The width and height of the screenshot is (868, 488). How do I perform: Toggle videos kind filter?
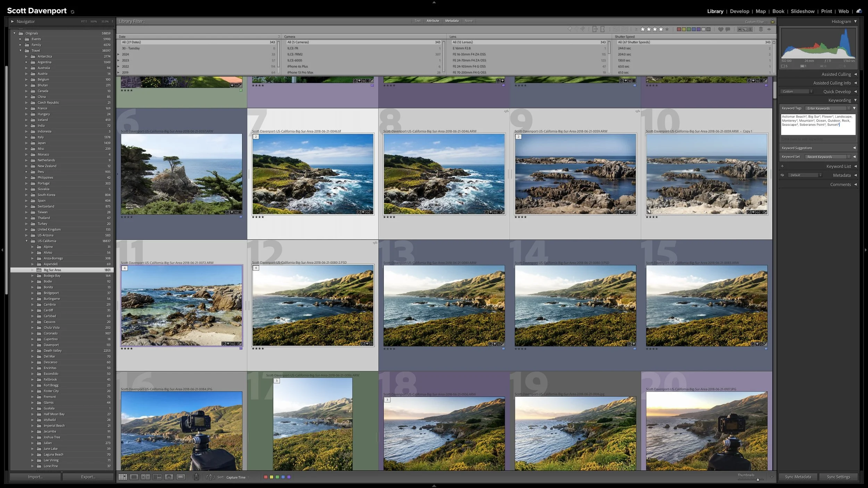click(x=750, y=29)
